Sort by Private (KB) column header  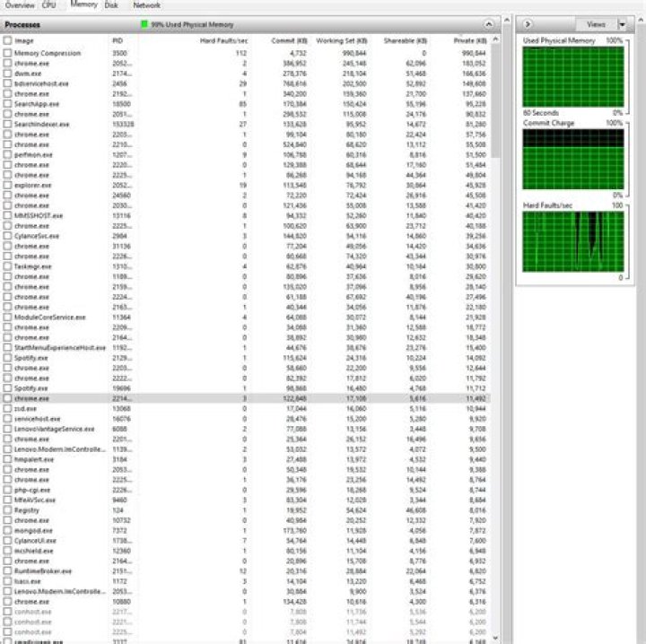click(x=469, y=40)
